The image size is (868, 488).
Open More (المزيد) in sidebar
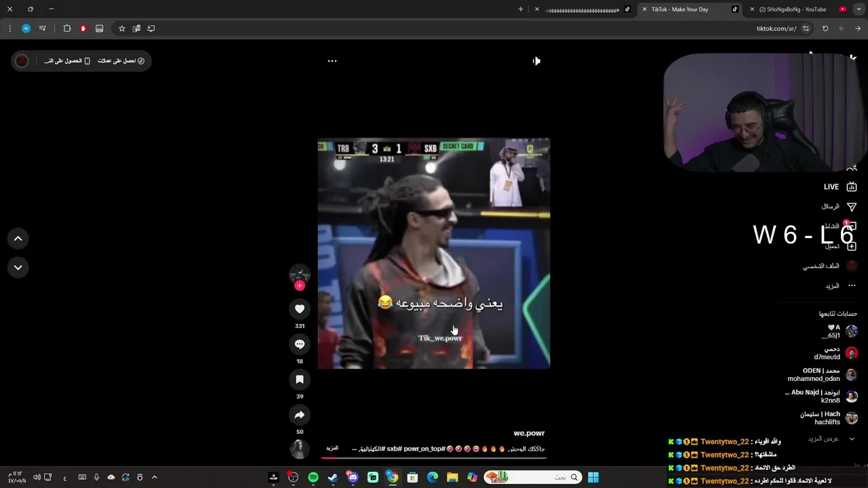pyautogui.click(x=840, y=285)
